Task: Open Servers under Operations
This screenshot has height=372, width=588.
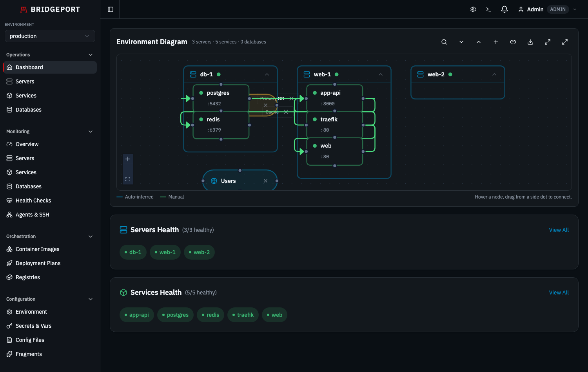Action: 50,81
